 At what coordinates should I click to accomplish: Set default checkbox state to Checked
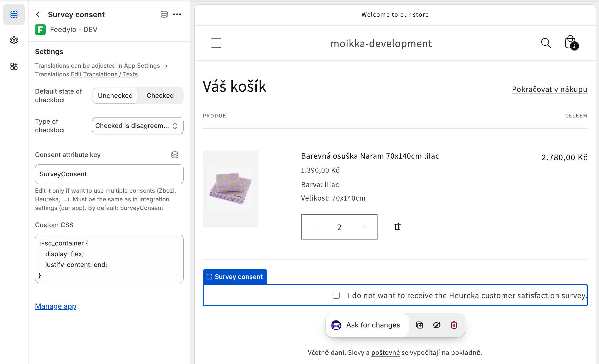click(x=160, y=96)
